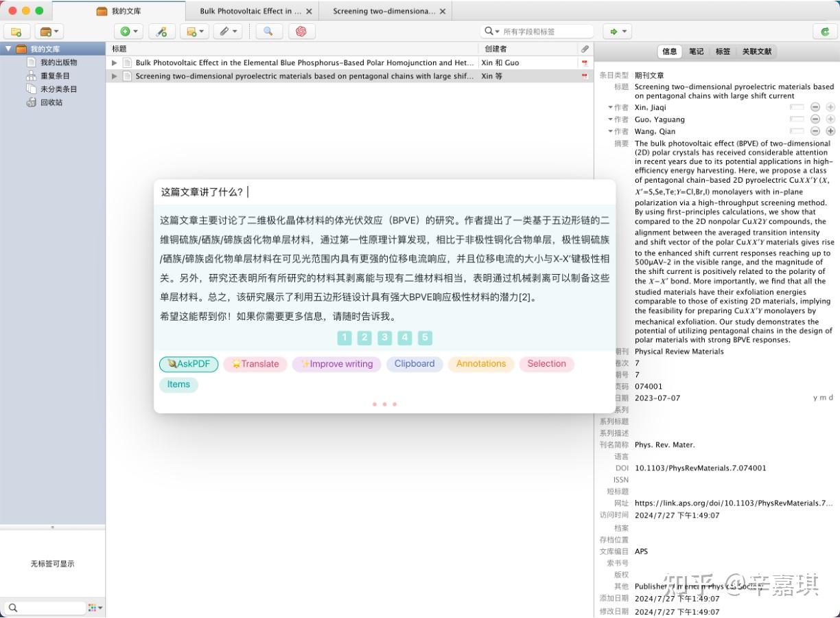The height and width of the screenshot is (618, 840).
Task: Click the Clipboard tag button
Action: tap(415, 364)
